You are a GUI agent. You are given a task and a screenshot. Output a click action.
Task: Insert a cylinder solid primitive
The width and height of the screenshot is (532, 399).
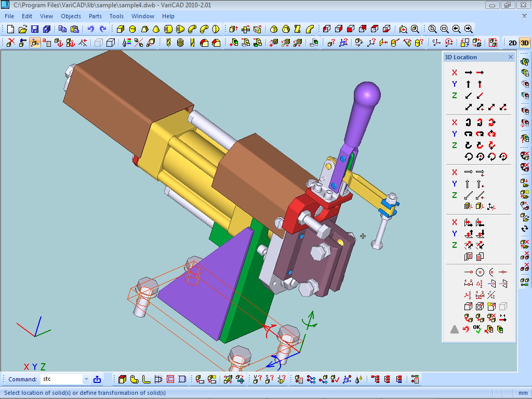point(132,29)
